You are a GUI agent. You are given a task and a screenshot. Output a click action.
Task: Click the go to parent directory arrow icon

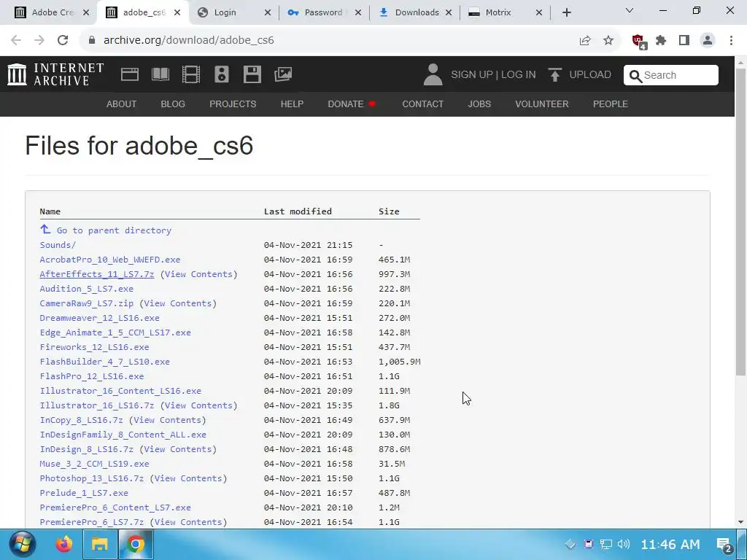(45, 229)
